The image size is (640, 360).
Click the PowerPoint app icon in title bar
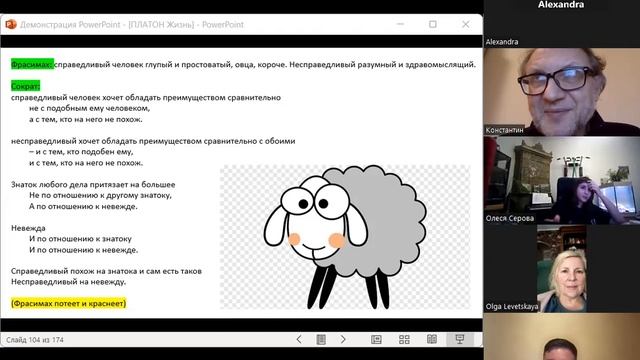tap(11, 24)
